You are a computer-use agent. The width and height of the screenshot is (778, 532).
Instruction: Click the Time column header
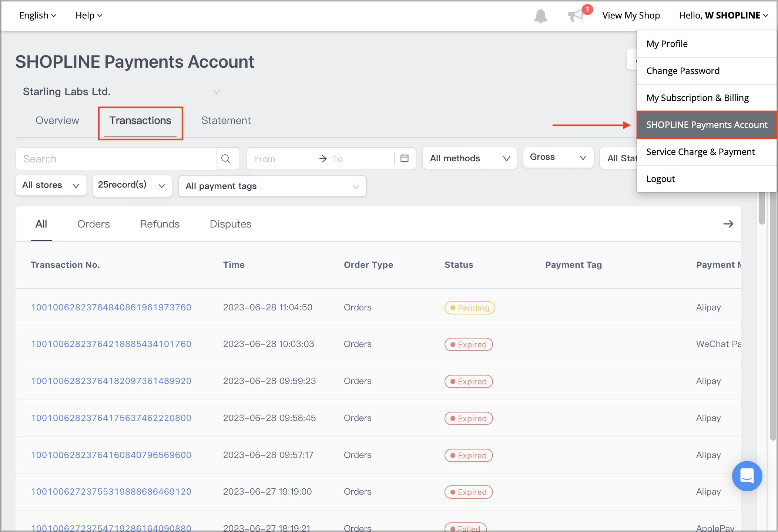[x=234, y=265]
